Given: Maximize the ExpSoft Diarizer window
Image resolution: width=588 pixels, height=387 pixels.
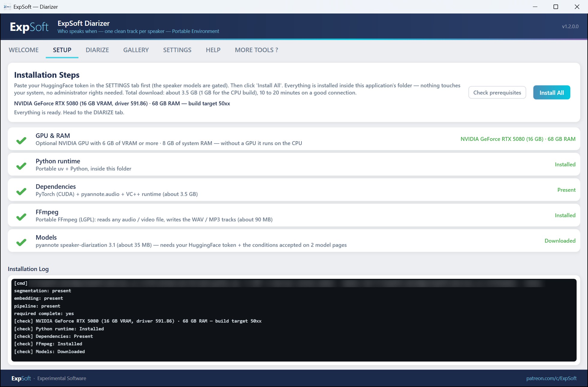Looking at the screenshot, I should click(556, 7).
